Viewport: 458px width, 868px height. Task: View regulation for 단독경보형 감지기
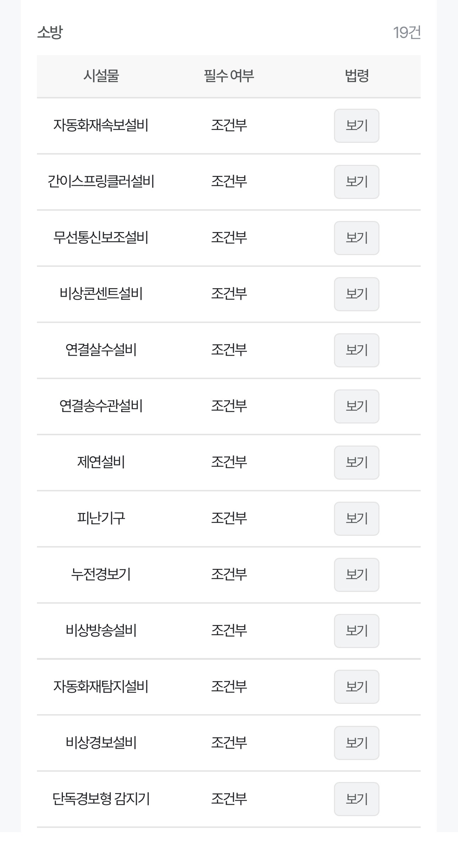pyautogui.click(x=356, y=799)
